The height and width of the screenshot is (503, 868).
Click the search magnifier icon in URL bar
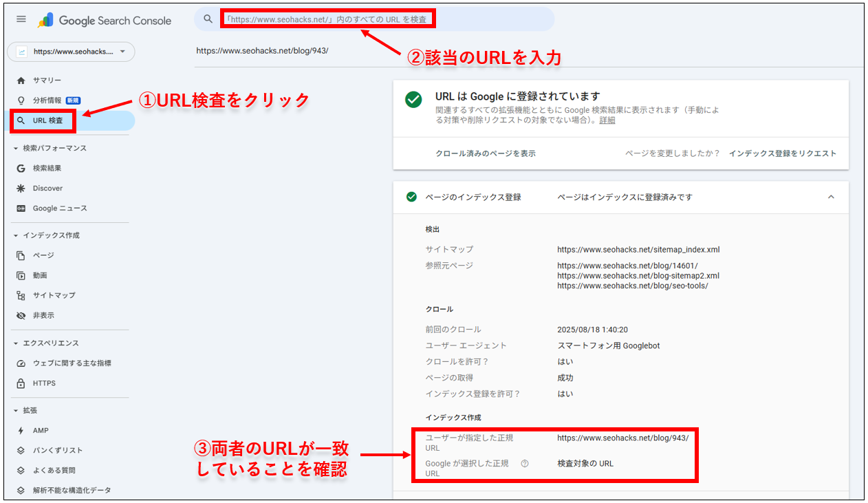208,19
